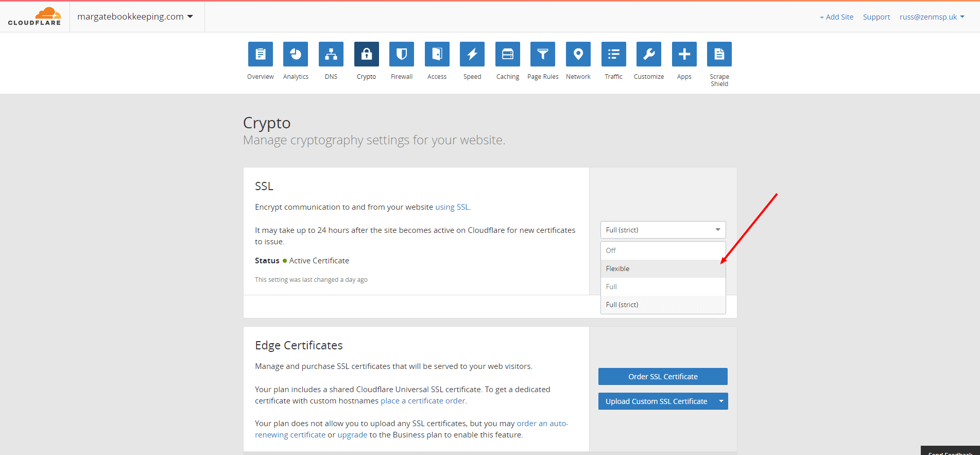This screenshot has height=455, width=980.
Task: Click the "Active Certificate" status text
Action: (319, 261)
